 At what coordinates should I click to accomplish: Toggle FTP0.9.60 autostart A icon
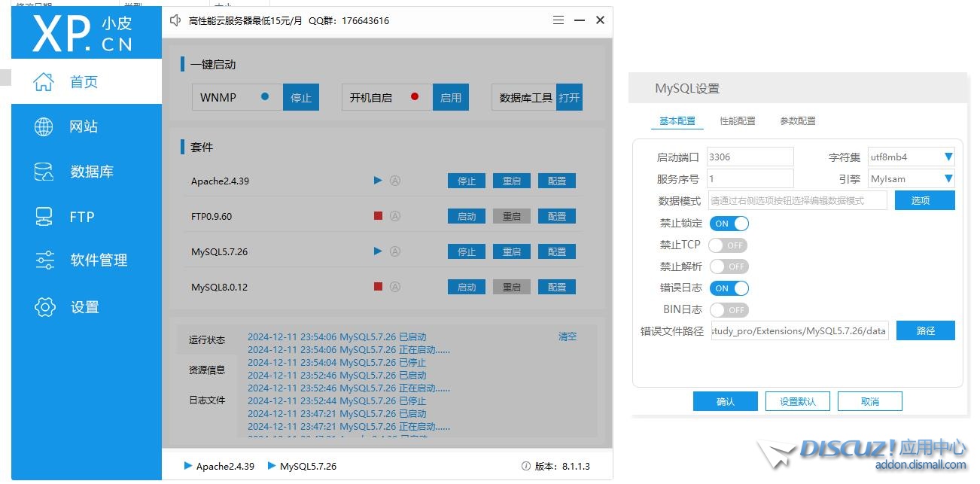click(x=395, y=216)
